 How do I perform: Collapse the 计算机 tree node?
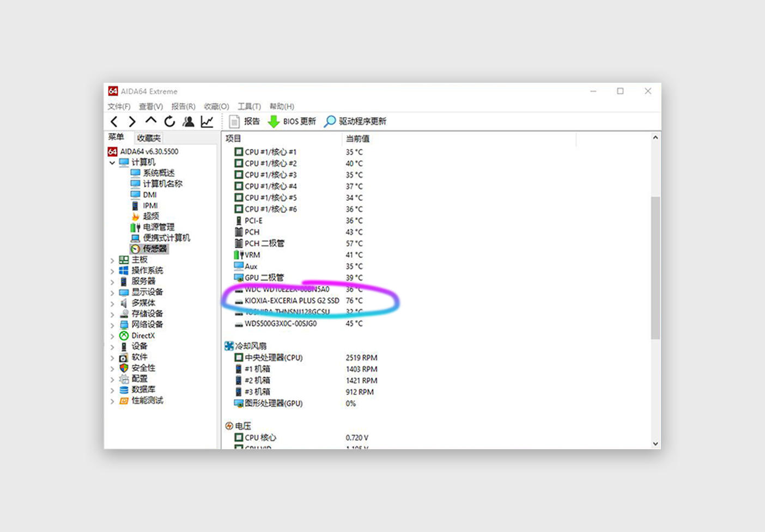click(x=112, y=163)
